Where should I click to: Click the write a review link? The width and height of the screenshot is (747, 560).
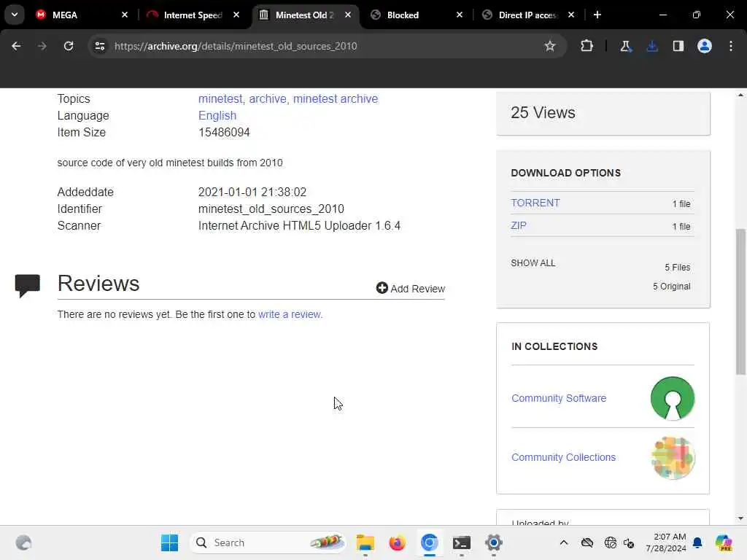point(290,314)
